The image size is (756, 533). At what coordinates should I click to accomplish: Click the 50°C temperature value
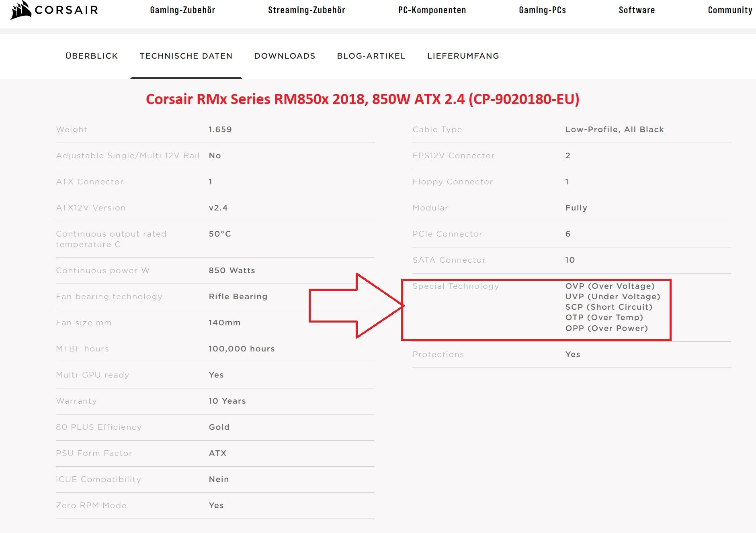220,234
